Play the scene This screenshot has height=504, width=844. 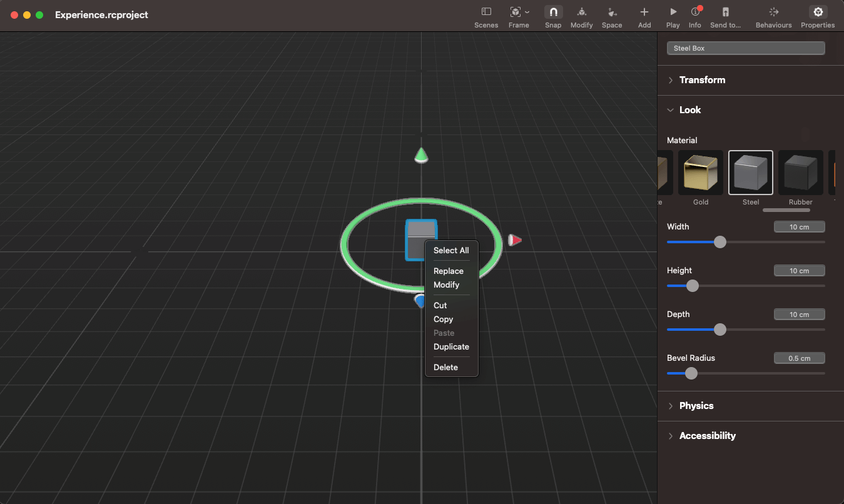point(673,12)
